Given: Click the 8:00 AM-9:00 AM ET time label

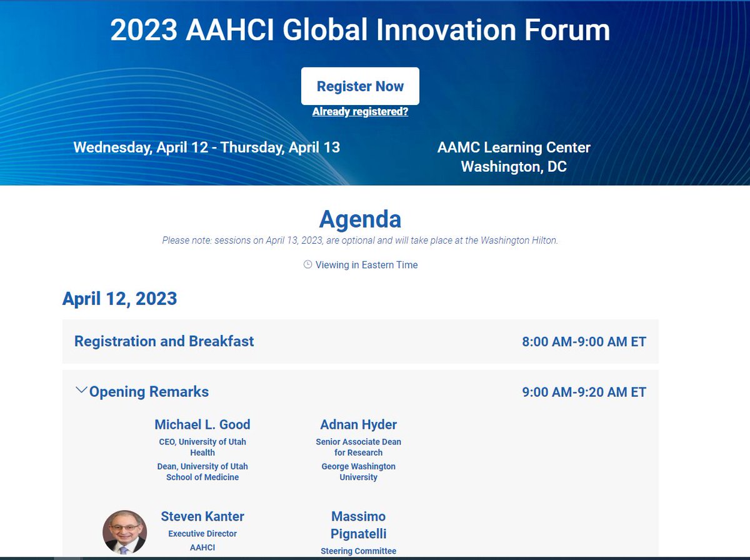Looking at the screenshot, I should [x=585, y=341].
